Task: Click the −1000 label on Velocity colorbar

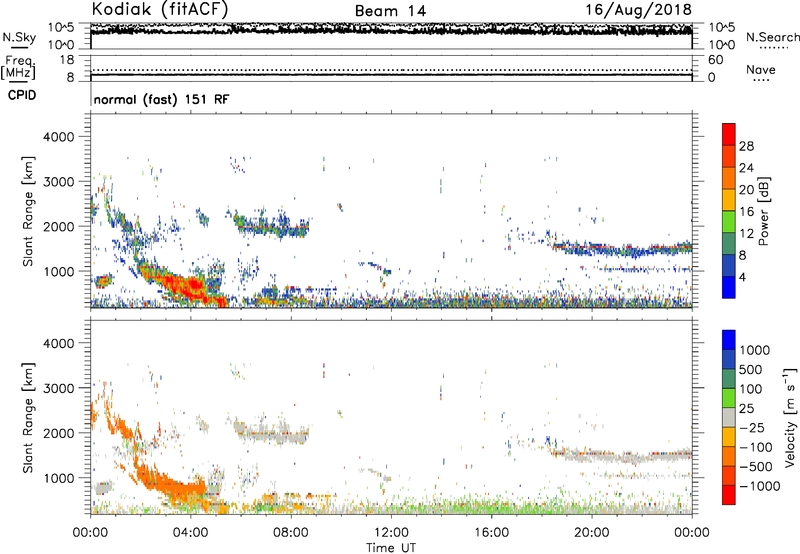Action: click(x=759, y=486)
